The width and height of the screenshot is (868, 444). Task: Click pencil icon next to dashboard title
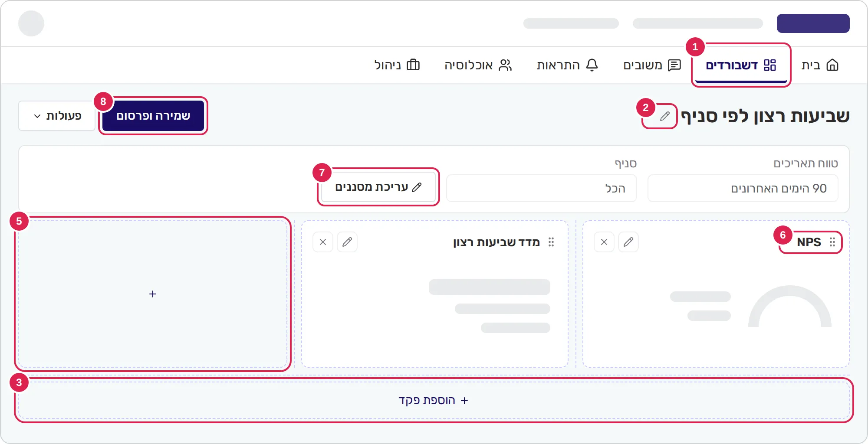pyautogui.click(x=664, y=116)
